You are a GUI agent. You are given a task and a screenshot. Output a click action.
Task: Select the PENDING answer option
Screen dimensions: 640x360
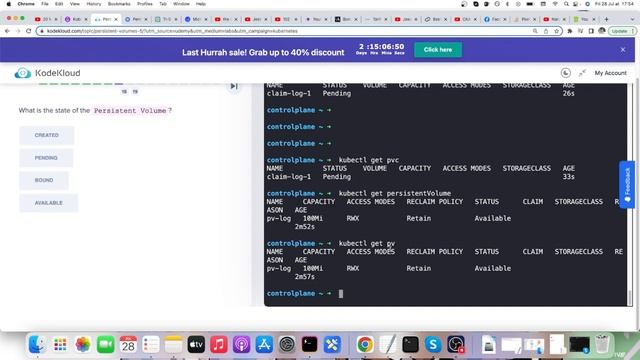(46, 158)
